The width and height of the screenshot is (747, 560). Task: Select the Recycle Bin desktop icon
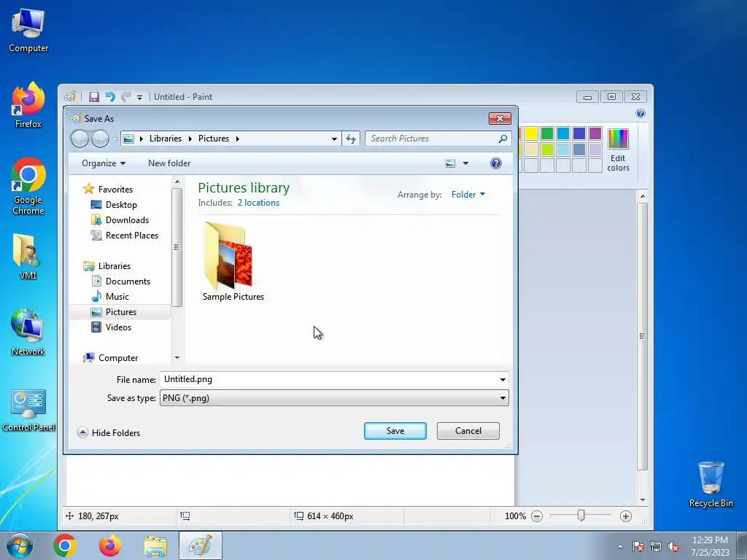(711, 484)
